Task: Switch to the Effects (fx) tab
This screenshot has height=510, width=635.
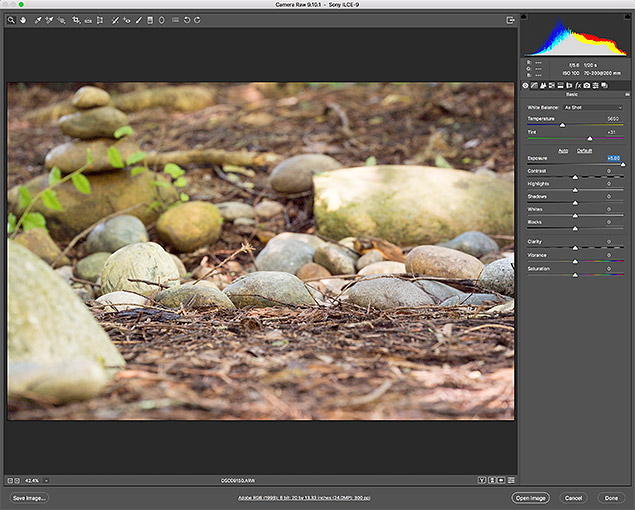Action: 578,86
